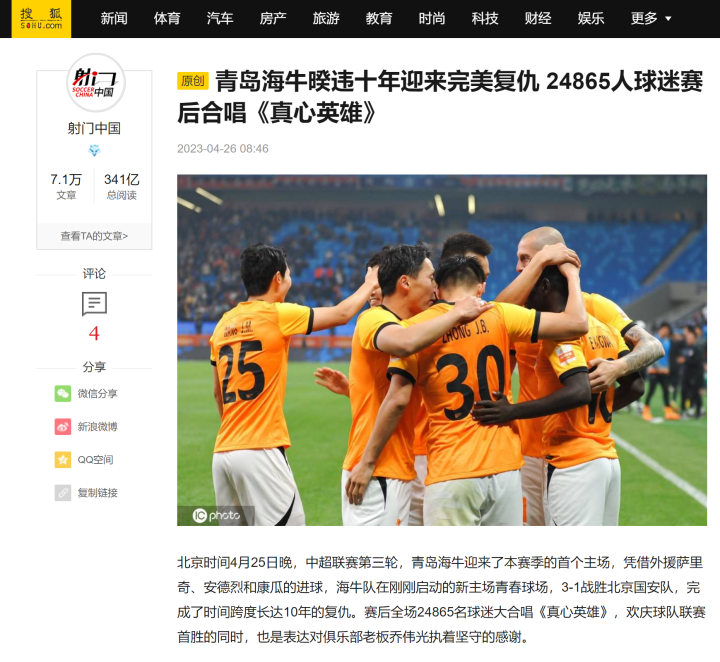Open the 新闻 navigation tab

[114, 18]
